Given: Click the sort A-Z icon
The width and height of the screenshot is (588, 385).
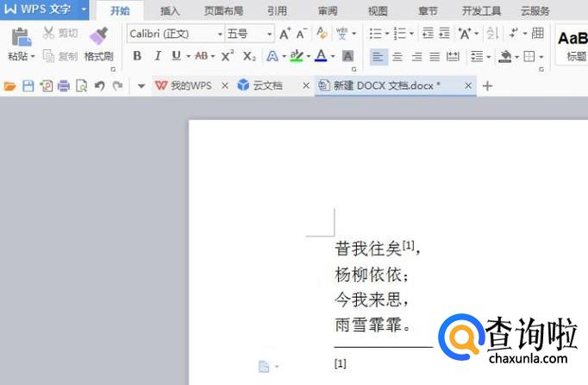Looking at the screenshot, I should (x=492, y=34).
